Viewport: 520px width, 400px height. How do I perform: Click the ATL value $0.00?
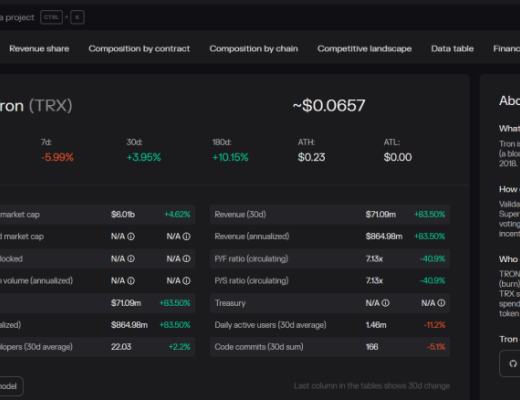398,157
